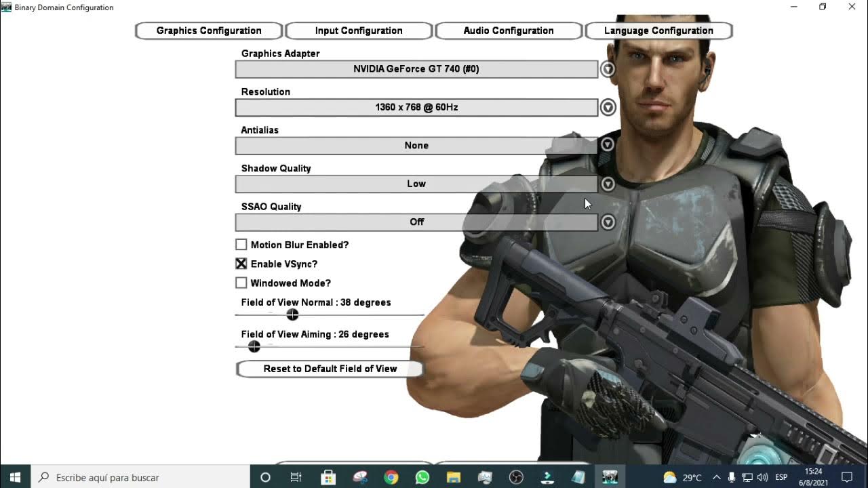Show hidden system tray icons
Image resolution: width=868 pixels, height=488 pixels.
tap(716, 477)
